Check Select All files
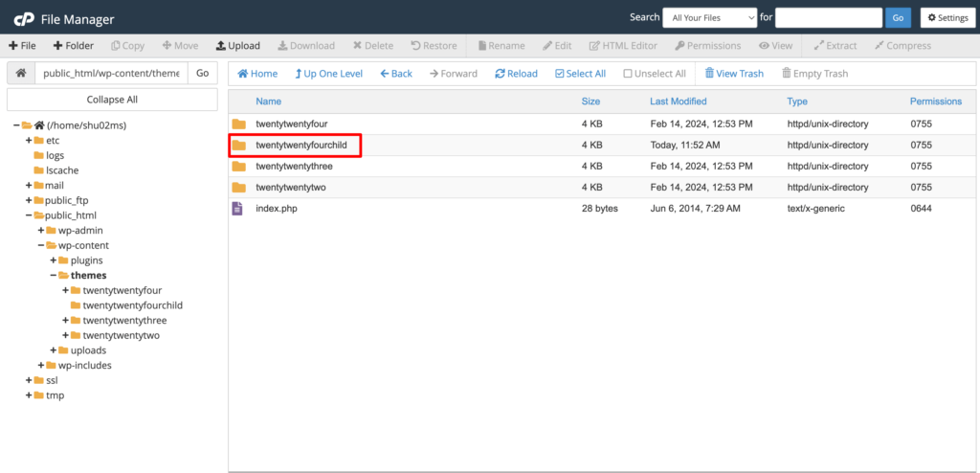 click(581, 73)
